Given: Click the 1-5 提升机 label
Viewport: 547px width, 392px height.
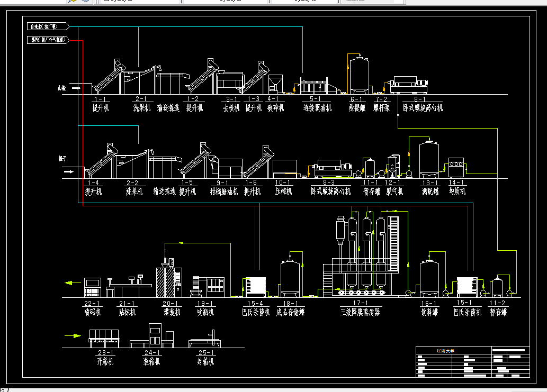Looking at the screenshot, I should (x=187, y=188).
